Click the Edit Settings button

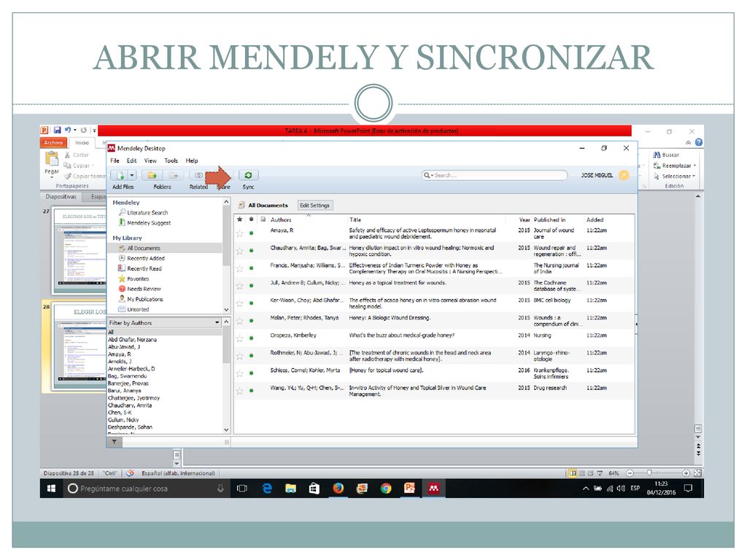tap(314, 205)
